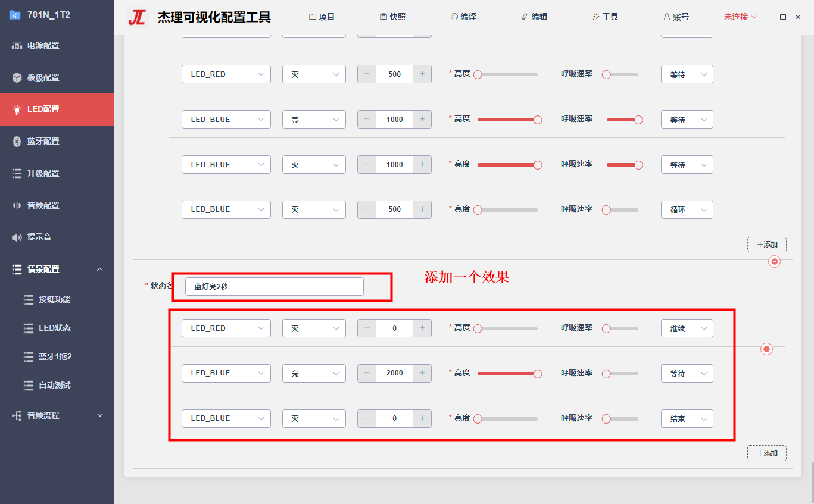Click the red JL logo icon

coord(137,17)
